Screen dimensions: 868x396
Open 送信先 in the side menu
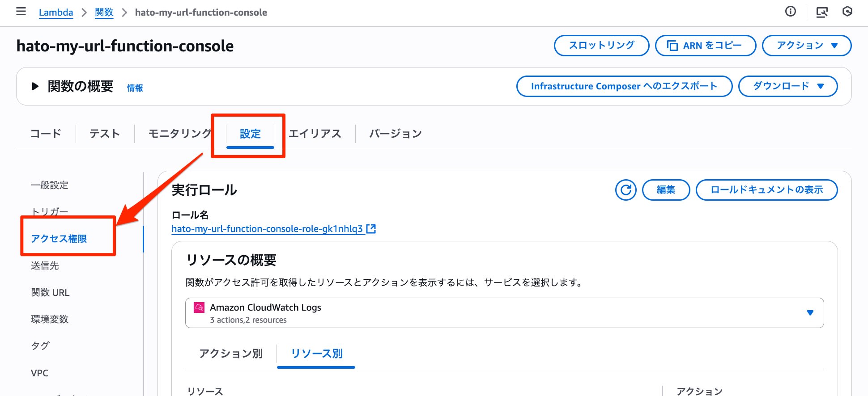tap(45, 265)
